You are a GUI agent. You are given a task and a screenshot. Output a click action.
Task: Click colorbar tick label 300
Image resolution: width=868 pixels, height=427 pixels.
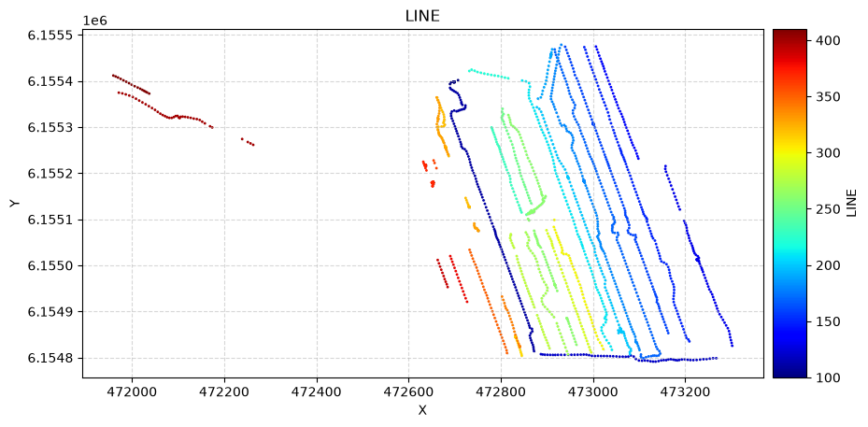[827, 153]
